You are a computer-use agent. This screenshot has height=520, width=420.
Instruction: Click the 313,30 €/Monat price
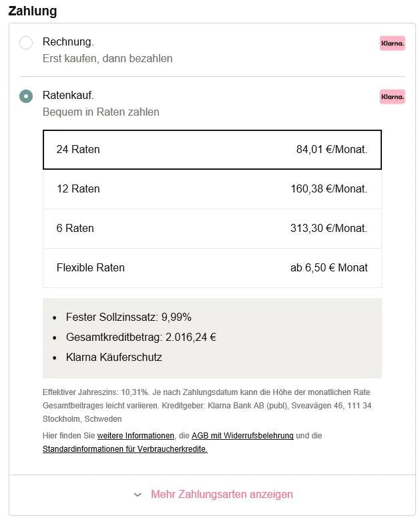pos(329,229)
